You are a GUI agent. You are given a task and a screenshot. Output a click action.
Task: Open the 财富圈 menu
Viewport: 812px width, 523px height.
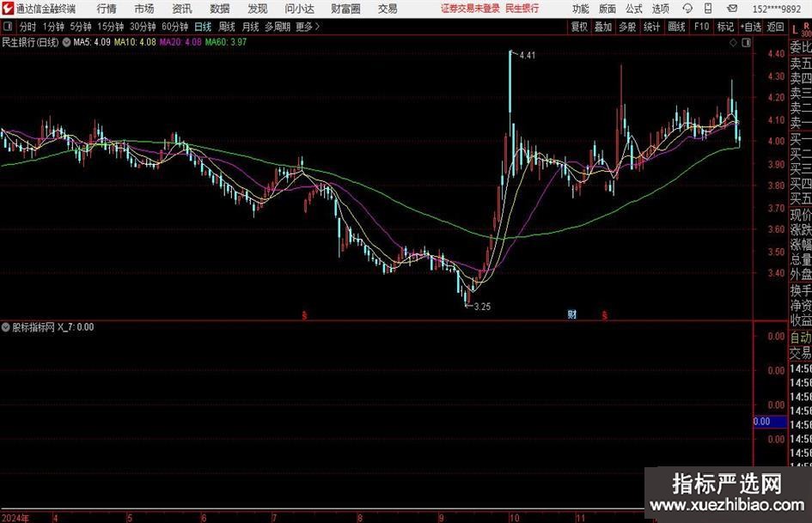(345, 9)
